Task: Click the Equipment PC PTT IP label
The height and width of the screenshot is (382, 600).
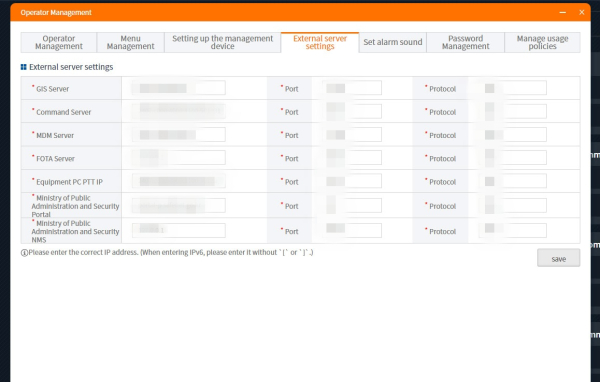Action: [69, 182]
